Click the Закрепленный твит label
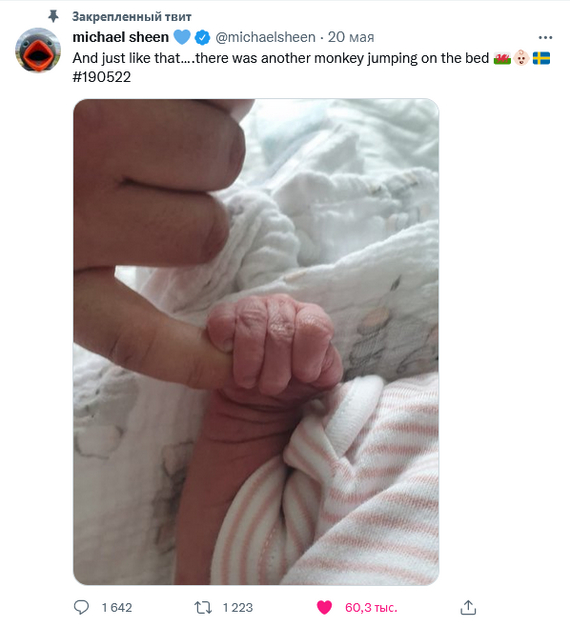Screen dimensions: 570x627 pyautogui.click(x=132, y=17)
